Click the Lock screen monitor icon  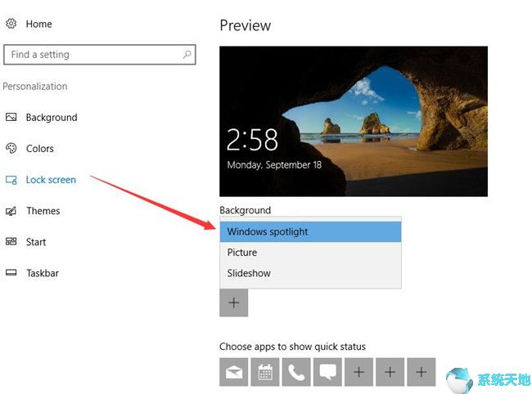11,180
